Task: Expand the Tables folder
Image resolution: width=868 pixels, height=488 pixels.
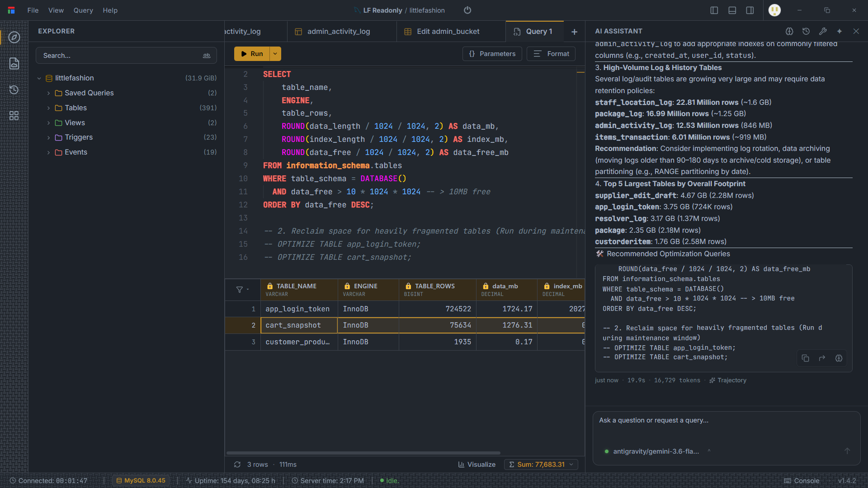Action: tap(49, 108)
